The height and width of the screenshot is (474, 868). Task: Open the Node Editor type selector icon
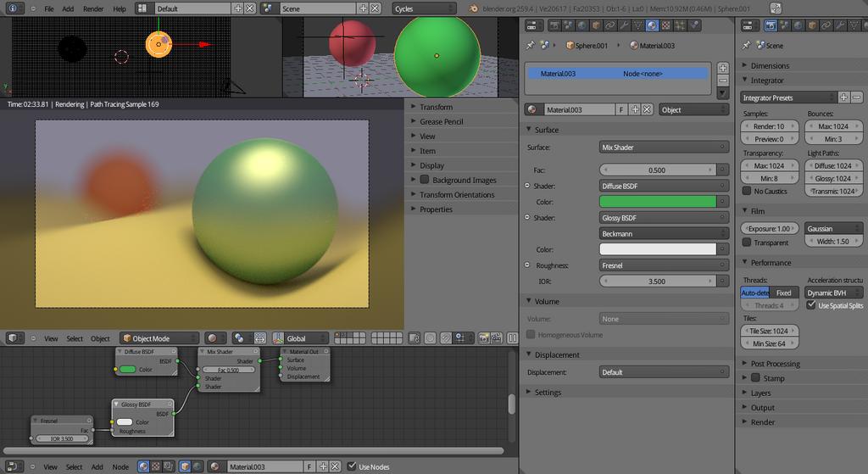(x=14, y=467)
